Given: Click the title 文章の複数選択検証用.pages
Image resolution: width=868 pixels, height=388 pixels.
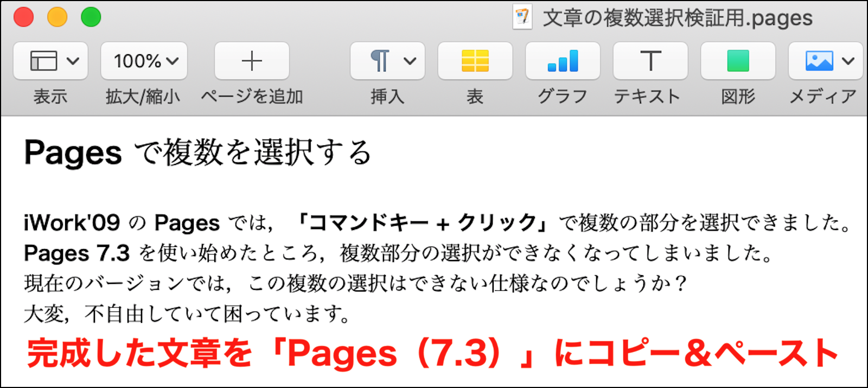Looking at the screenshot, I should [678, 18].
